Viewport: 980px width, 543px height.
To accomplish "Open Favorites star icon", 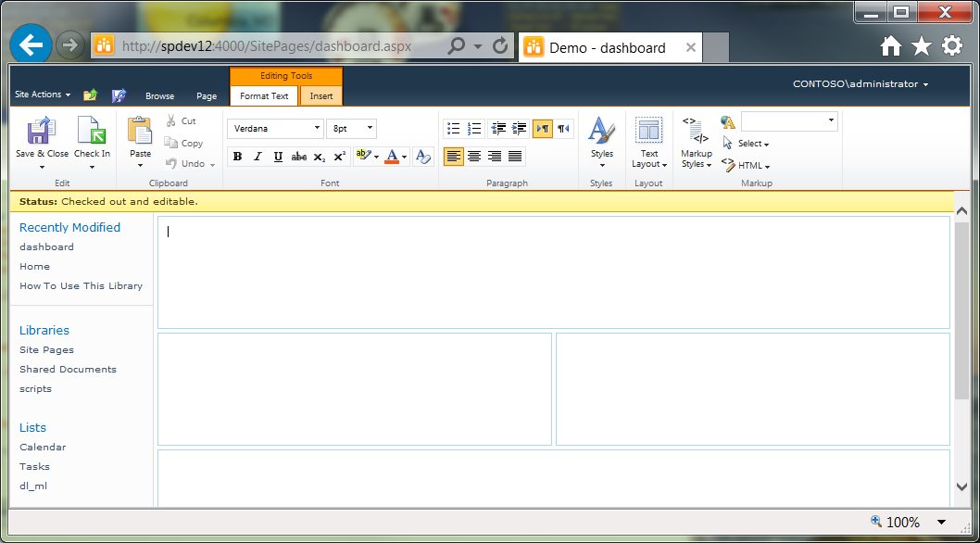I will (922, 45).
